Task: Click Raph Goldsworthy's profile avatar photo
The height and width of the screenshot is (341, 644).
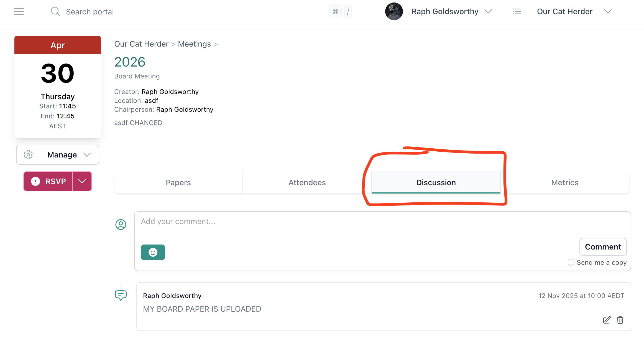Action: 394,11
